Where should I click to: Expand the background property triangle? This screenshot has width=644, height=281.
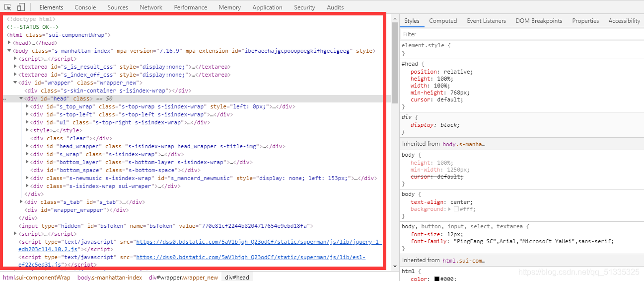coord(450,209)
